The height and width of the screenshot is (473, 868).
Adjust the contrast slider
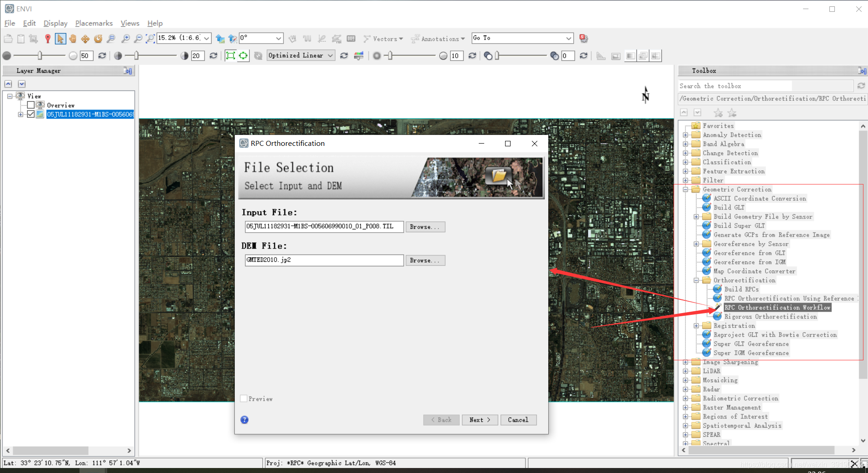click(x=137, y=55)
